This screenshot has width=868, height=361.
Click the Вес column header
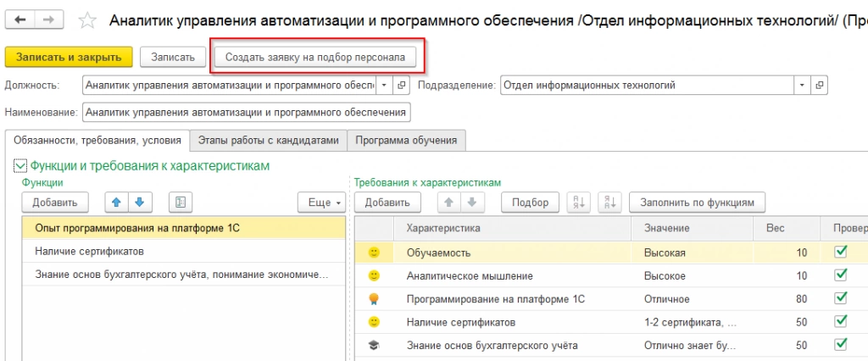[x=787, y=228]
